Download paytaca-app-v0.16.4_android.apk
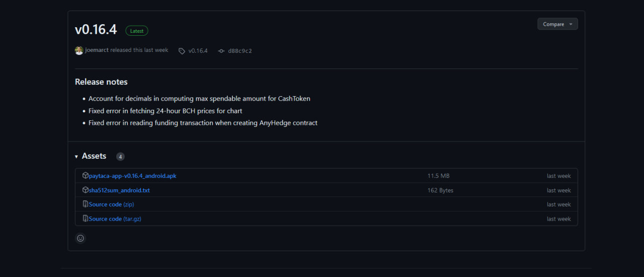 click(133, 176)
